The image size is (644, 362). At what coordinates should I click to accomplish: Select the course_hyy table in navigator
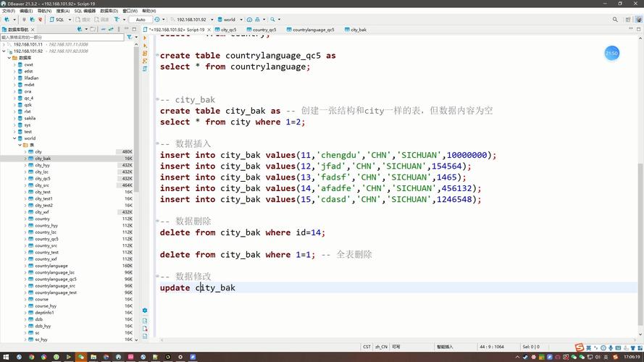coord(46,306)
